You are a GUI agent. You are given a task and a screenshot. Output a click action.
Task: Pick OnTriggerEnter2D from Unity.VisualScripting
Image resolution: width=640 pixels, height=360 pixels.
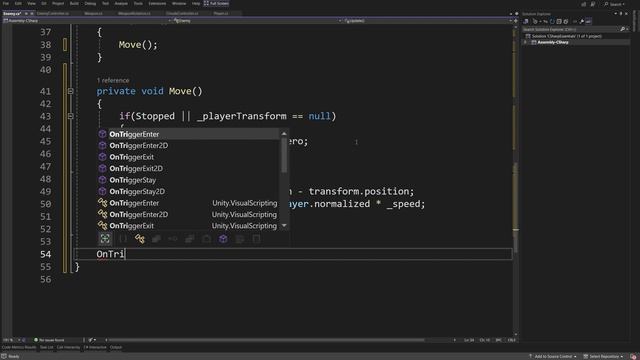(x=189, y=214)
